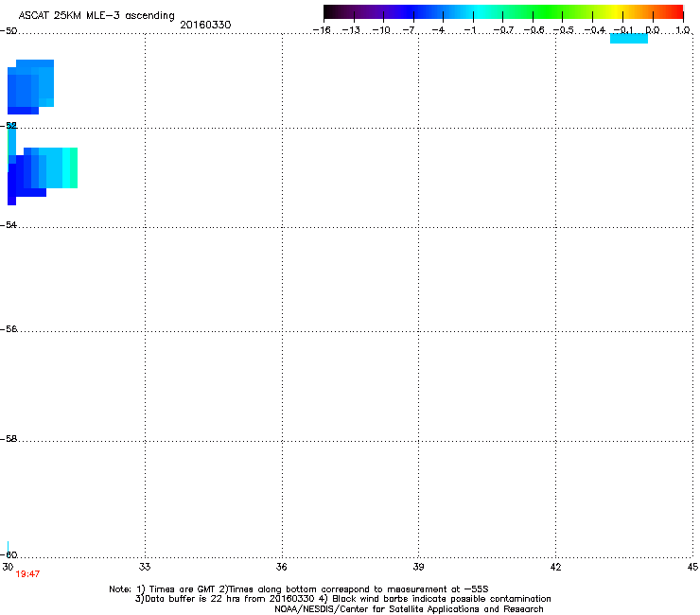Click the '0.0' color bar label

click(653, 30)
